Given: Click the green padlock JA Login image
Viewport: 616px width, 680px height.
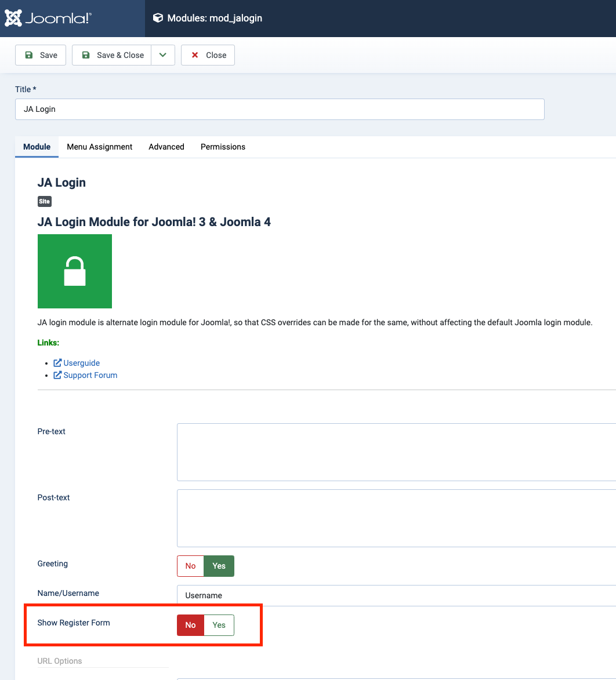Looking at the screenshot, I should [74, 271].
